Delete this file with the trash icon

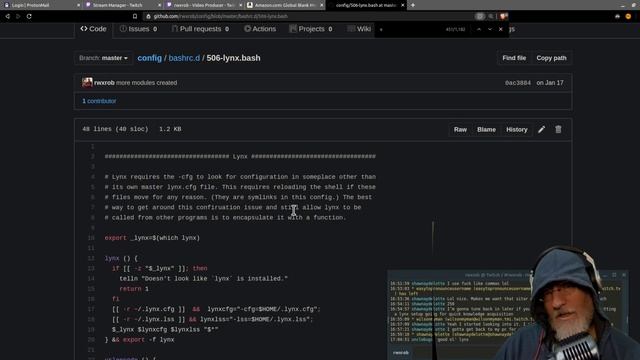(558, 129)
